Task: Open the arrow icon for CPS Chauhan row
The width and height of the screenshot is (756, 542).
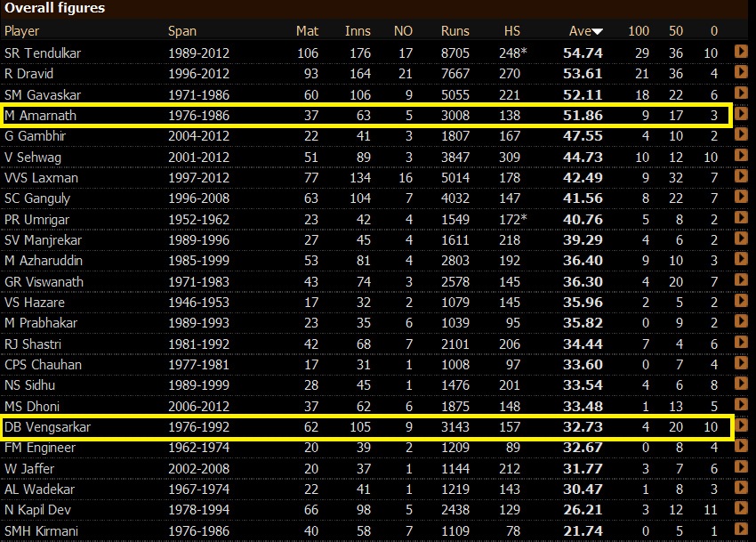Action: coord(741,362)
